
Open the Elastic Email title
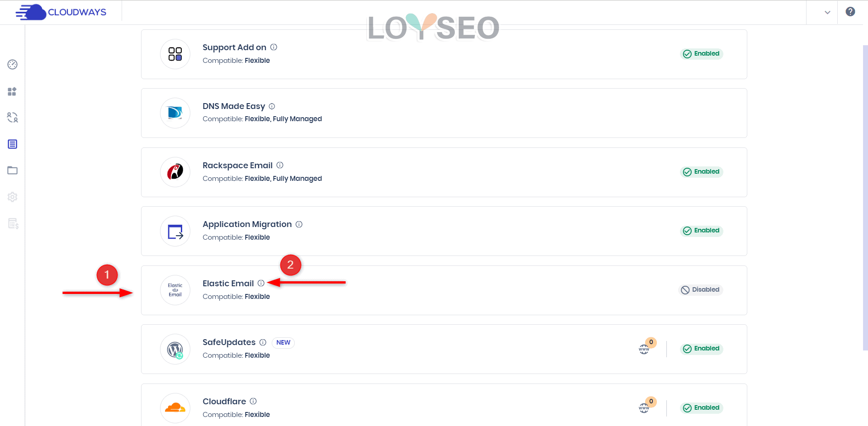click(228, 284)
